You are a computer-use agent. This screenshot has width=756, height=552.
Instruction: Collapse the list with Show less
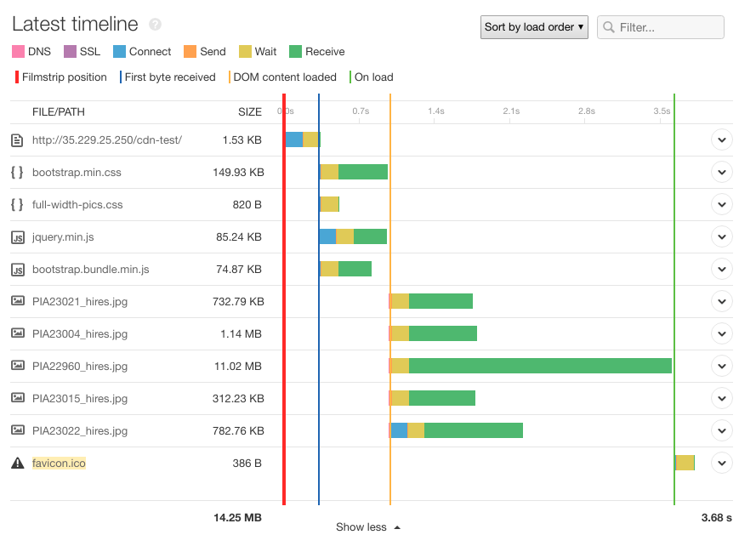367,527
